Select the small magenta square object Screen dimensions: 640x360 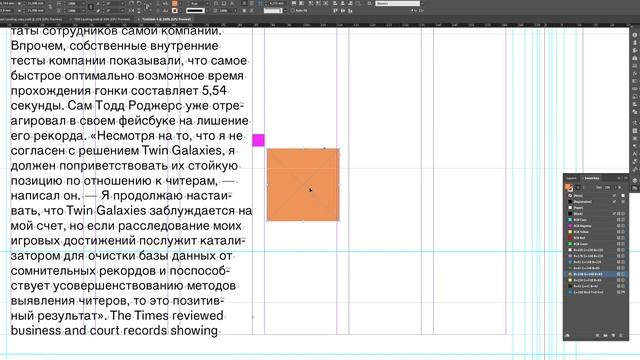pos(258,140)
